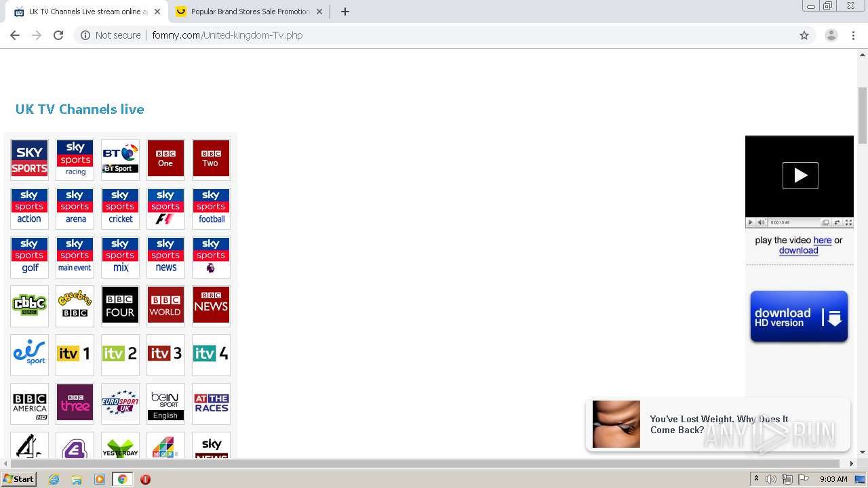Open the BBC Two channel
Screen dimensions: 868x488
[x=211, y=159]
